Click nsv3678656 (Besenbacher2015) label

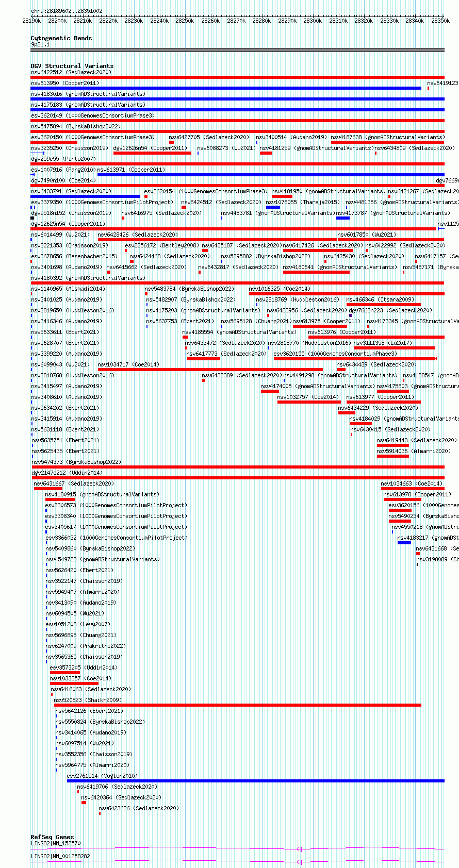(x=74, y=256)
